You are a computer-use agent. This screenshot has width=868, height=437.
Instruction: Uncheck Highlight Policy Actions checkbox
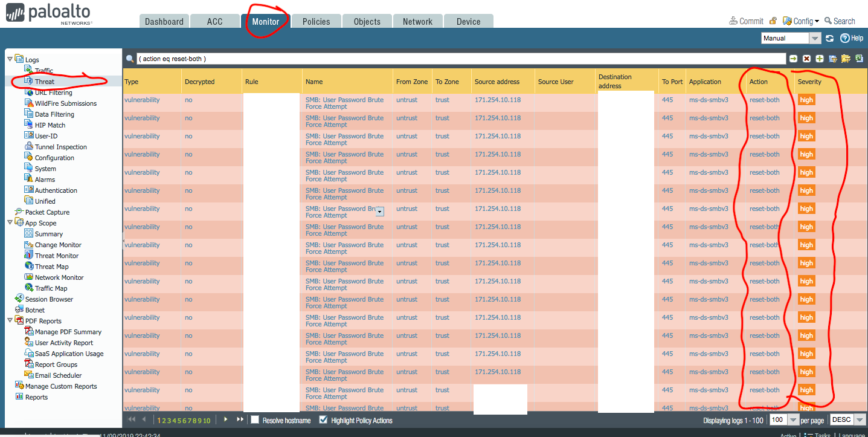[x=323, y=420]
